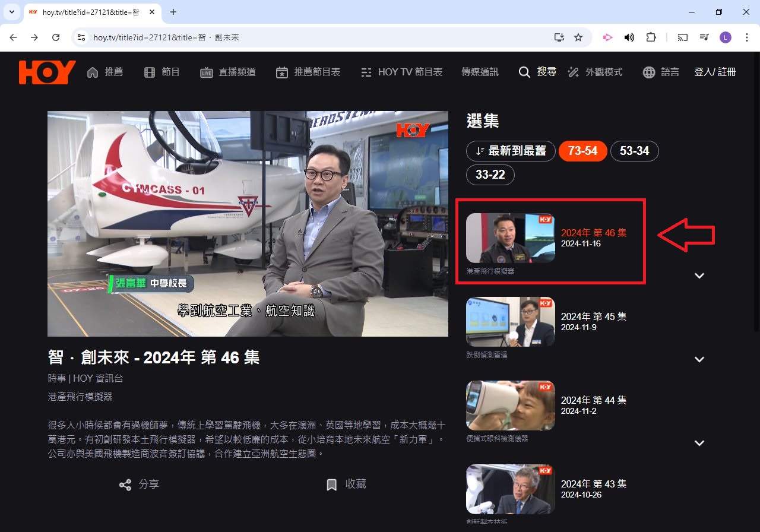
Task: Bookmark this page with star icon
Action: point(578,37)
